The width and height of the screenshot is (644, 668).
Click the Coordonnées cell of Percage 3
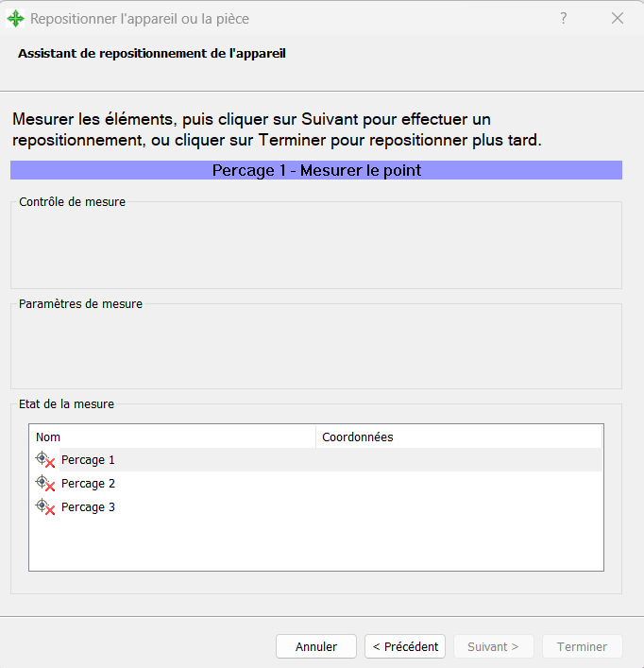459,507
